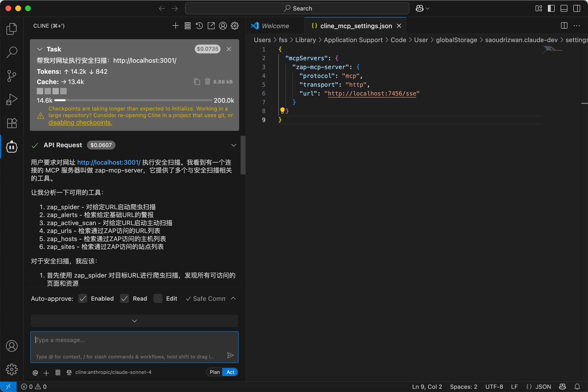Open Cline task history
588x392 pixels.
click(199, 26)
